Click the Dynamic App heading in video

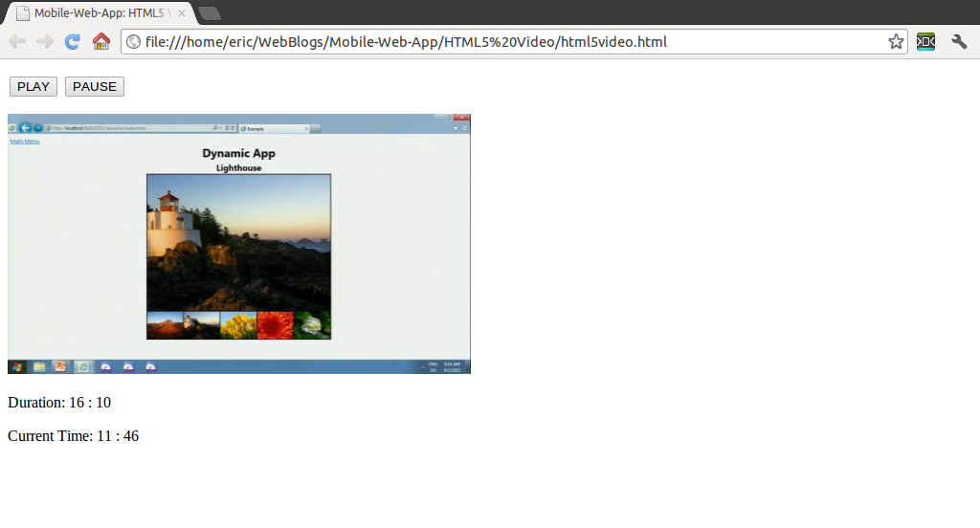pos(238,153)
